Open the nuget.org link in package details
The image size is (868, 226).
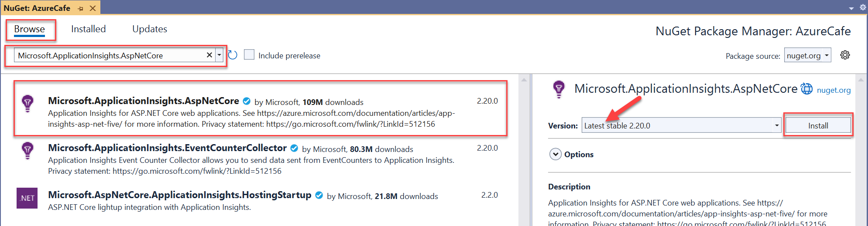834,90
